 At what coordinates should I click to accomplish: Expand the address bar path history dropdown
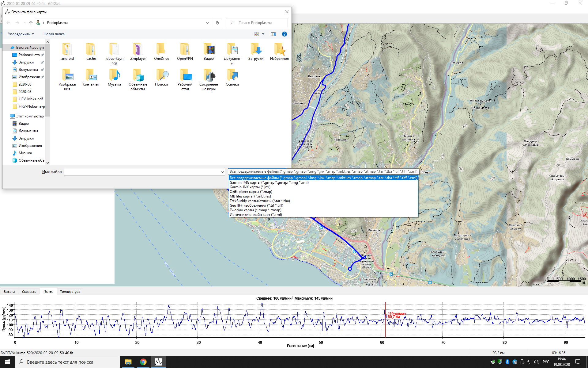207,23
